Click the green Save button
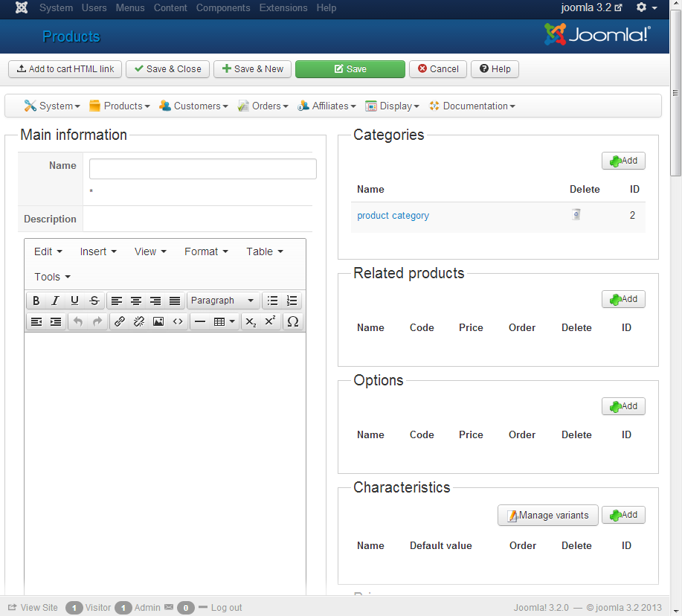Viewport: 682px width, 616px height. point(350,68)
